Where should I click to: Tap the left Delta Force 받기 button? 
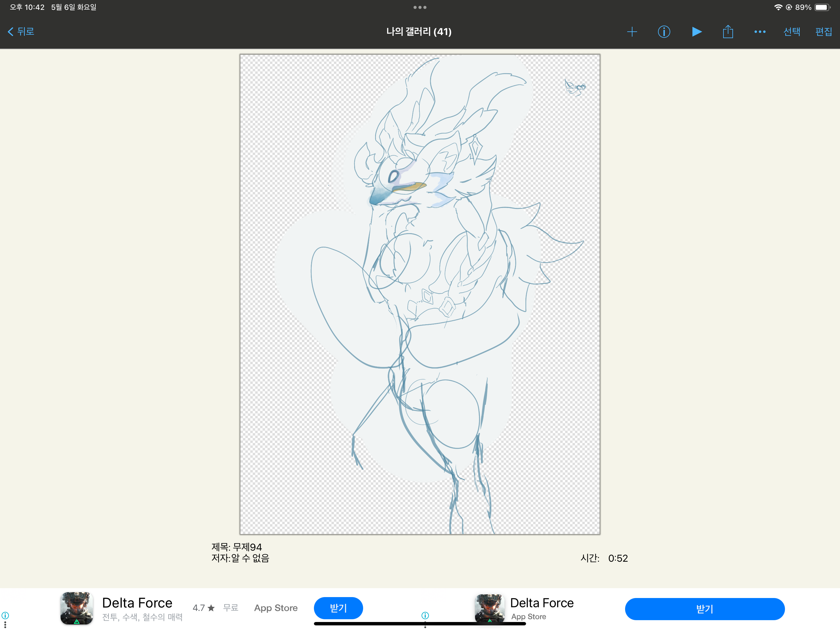338,608
